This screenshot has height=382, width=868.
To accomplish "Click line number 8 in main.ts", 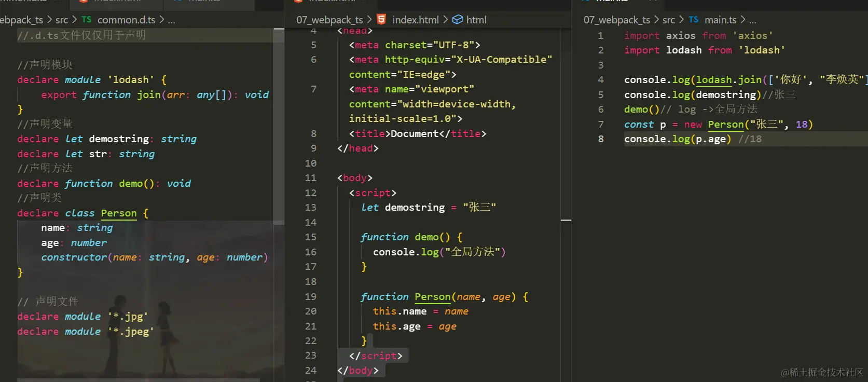I will coord(601,139).
